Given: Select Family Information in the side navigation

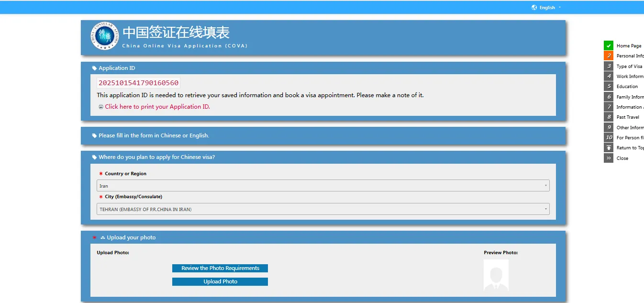Looking at the screenshot, I should [x=630, y=97].
